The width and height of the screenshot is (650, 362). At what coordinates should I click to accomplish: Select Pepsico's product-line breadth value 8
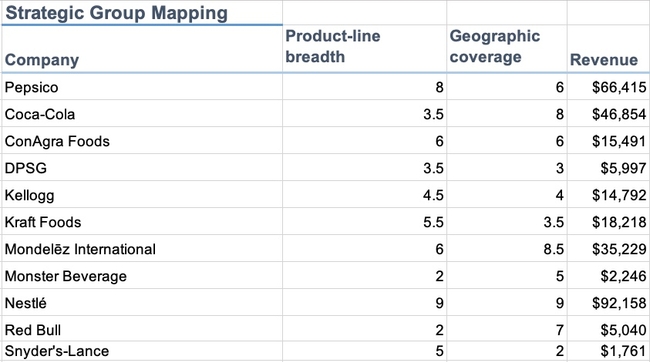pyautogui.click(x=364, y=87)
